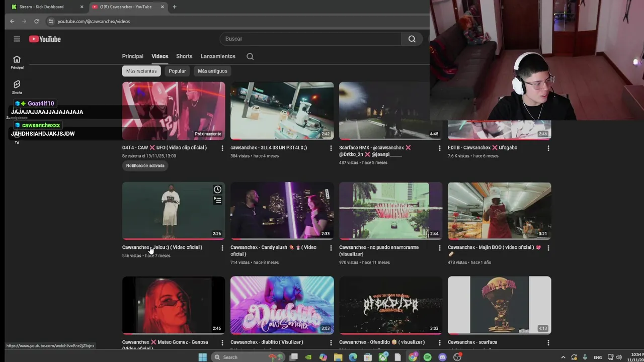Open Cawsanchex - Jalou :) title link
Screen dimensions: 644x362
click(x=162, y=247)
